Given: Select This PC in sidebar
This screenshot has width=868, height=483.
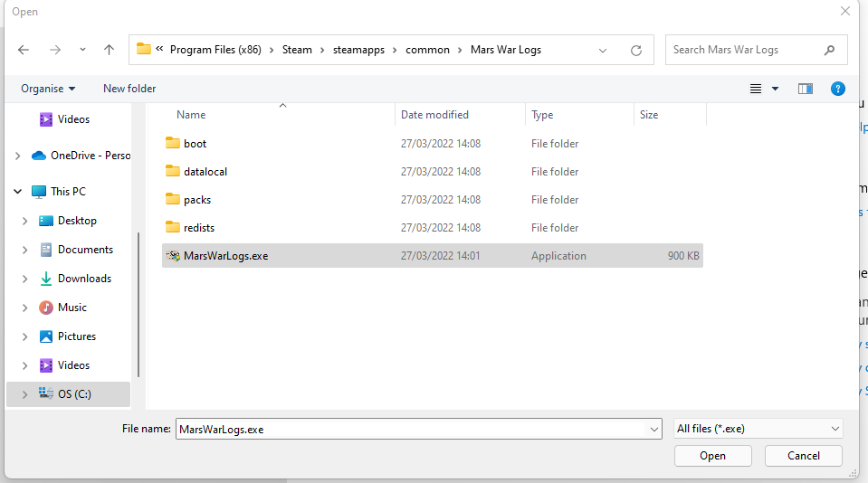Looking at the screenshot, I should tap(59, 192).
